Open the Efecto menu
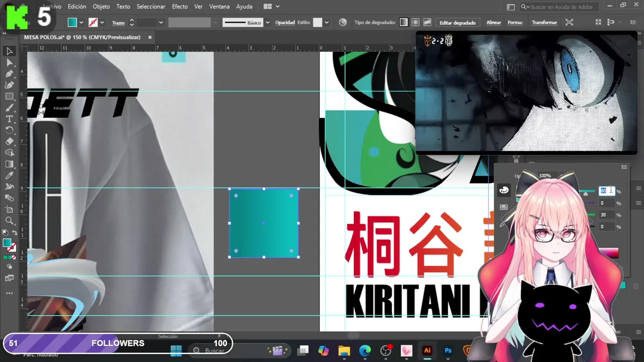644x362 pixels. click(x=180, y=7)
